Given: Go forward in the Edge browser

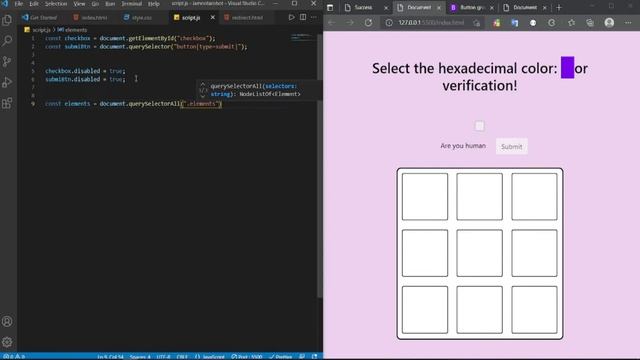Looking at the screenshot, I should click(x=350, y=23).
